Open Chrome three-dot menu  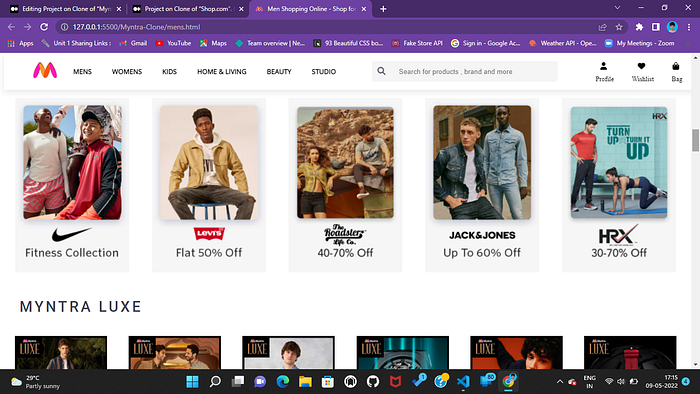(689, 27)
